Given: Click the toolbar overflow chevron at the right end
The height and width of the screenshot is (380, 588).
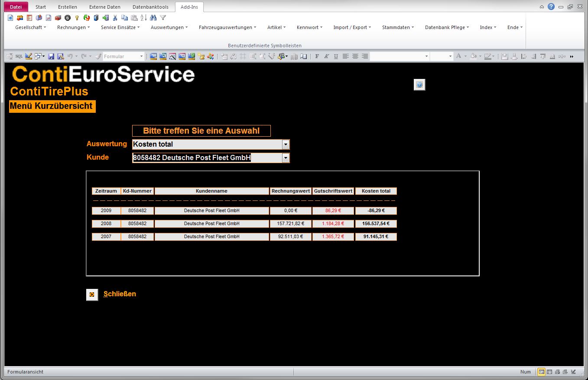Looking at the screenshot, I should click(572, 56).
